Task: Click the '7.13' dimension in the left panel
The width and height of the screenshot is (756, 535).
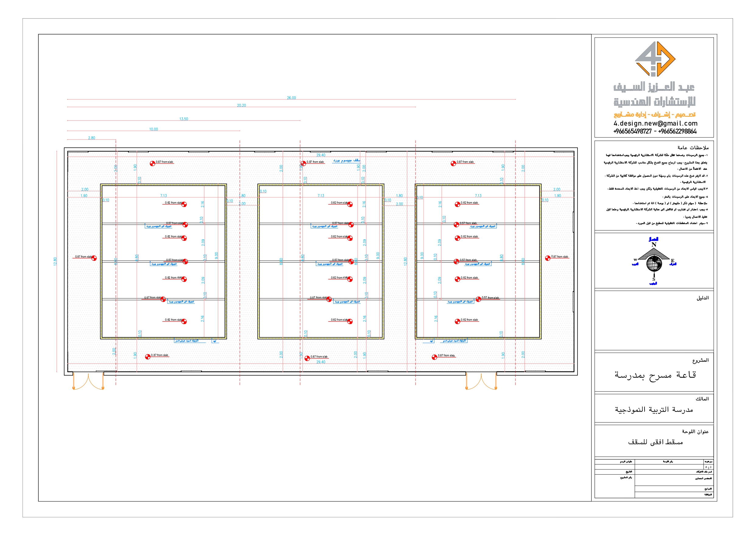Action: tap(163, 195)
